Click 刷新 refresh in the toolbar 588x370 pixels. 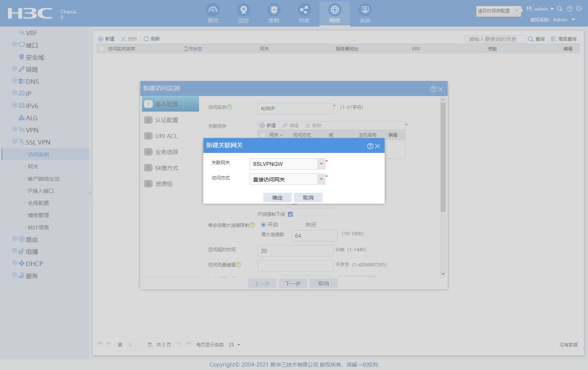click(x=152, y=39)
